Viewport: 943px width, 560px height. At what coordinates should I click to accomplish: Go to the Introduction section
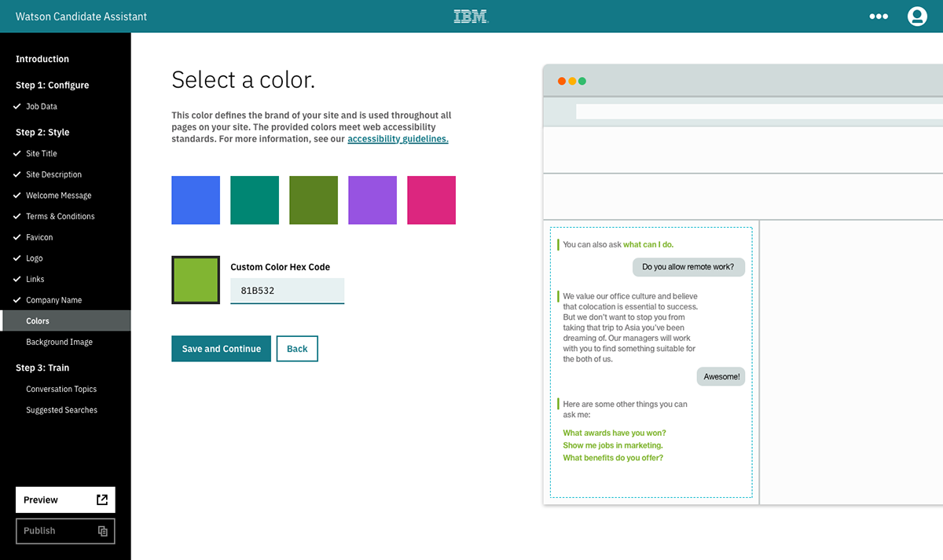[42, 59]
